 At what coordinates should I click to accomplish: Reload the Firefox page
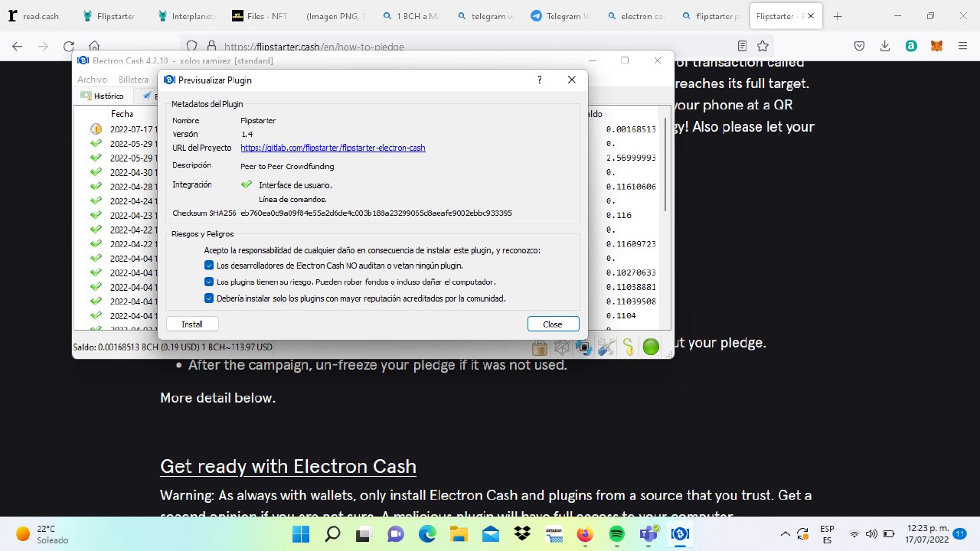(69, 46)
